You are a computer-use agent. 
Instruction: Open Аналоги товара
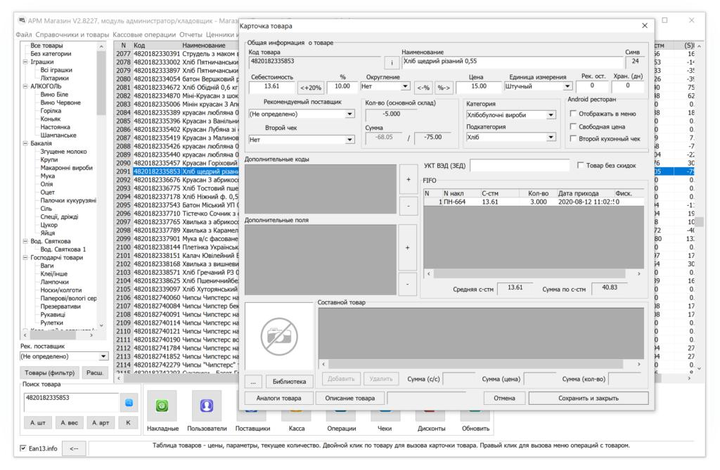point(279,398)
